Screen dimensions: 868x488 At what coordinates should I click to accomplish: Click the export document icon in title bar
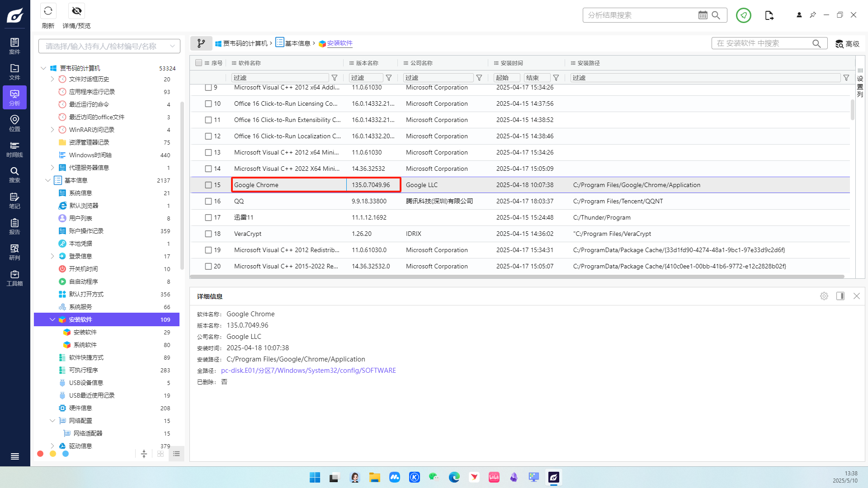[x=769, y=15]
